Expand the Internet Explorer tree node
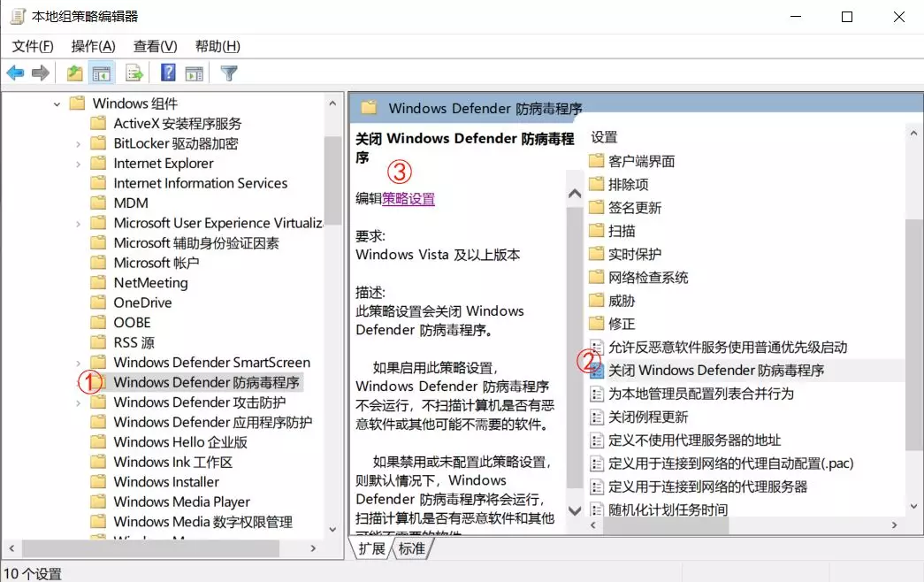Screen dimensions: 924x582 click(78, 164)
